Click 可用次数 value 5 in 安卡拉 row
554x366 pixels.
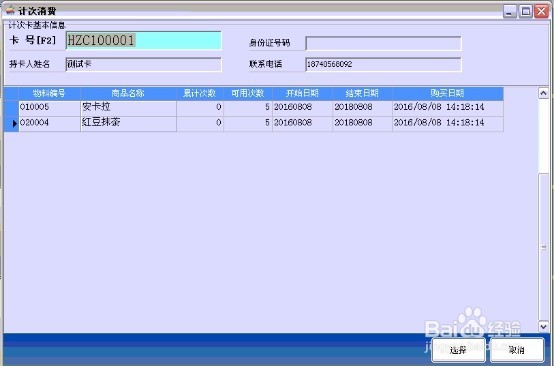click(248, 107)
